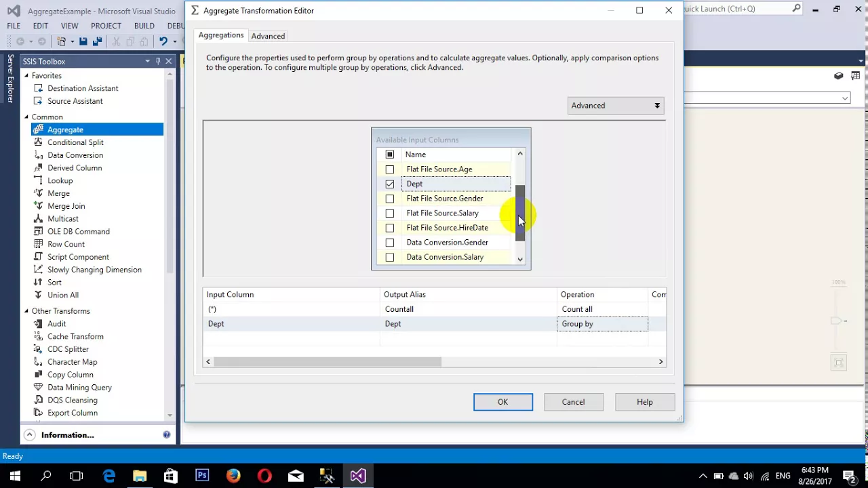
Task: Open the SSIS Toolbox window options arrow
Action: (147, 61)
